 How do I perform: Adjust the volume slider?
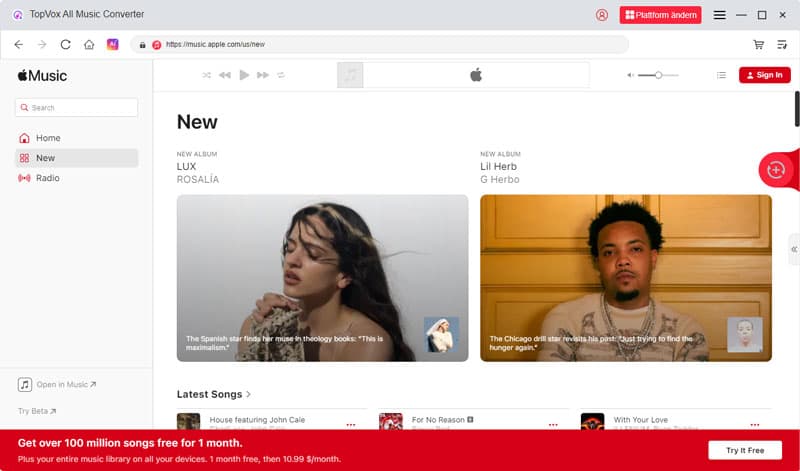pyautogui.click(x=658, y=75)
